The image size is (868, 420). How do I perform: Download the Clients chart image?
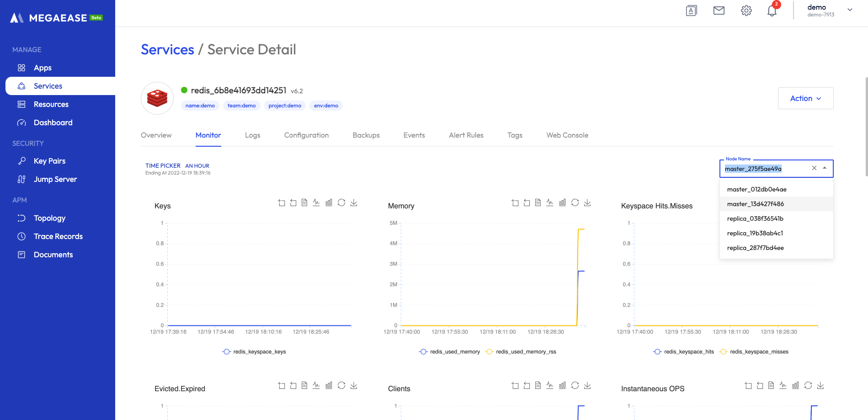coord(588,385)
